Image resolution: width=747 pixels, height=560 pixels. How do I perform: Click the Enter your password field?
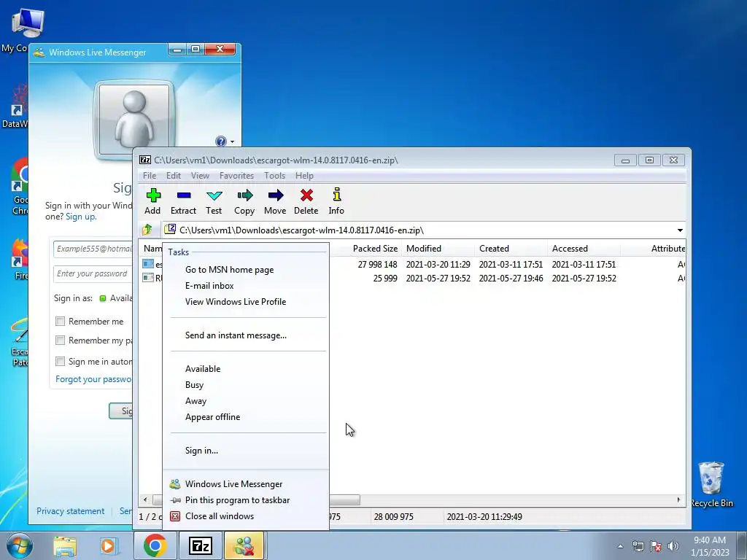tap(93, 274)
